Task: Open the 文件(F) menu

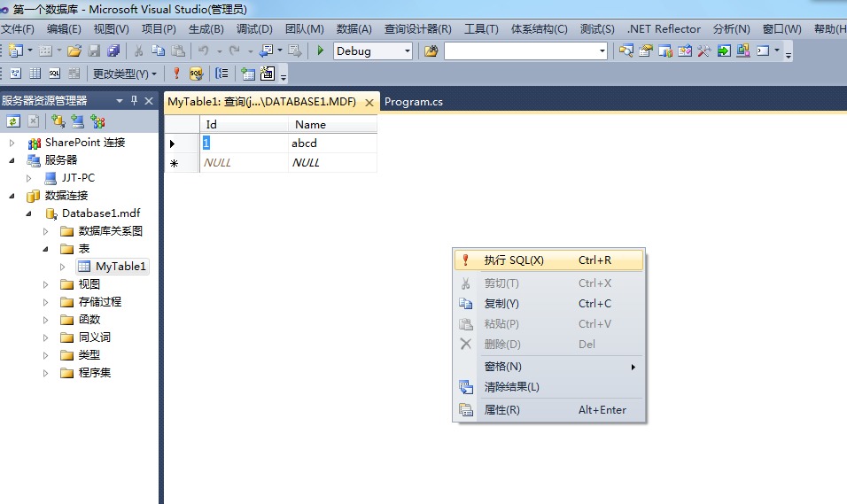Action: coord(18,29)
